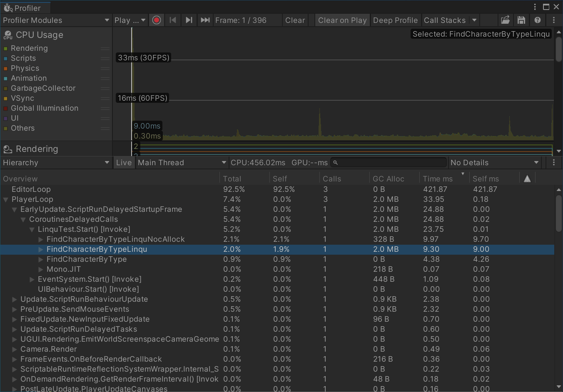
Task: Open Profiler window tab context menu
Action: point(535,7)
